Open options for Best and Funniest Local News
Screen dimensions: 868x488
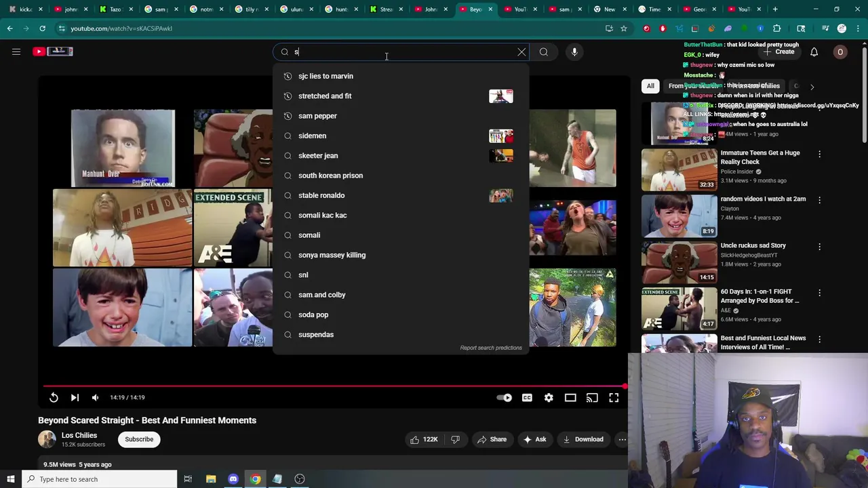pos(819,339)
